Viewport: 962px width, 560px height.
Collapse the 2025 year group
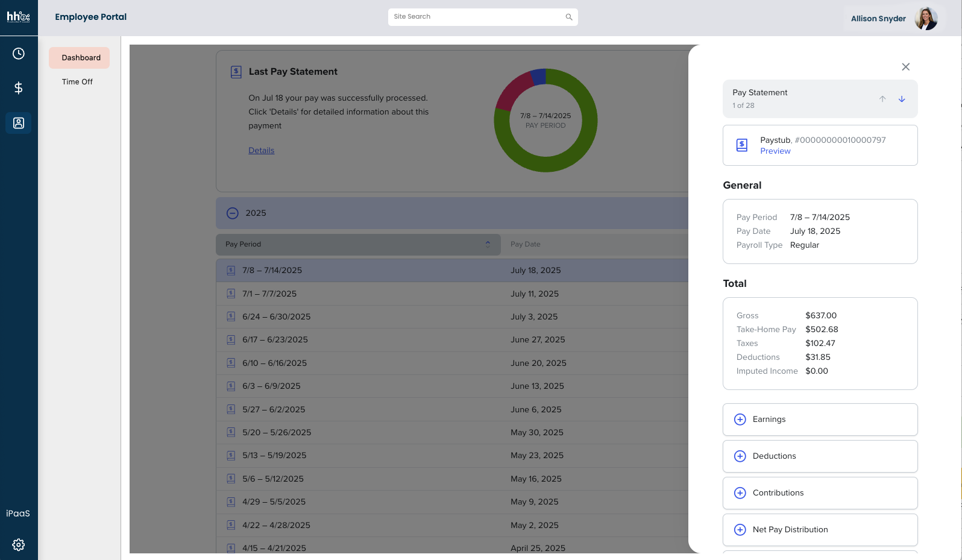(x=233, y=213)
